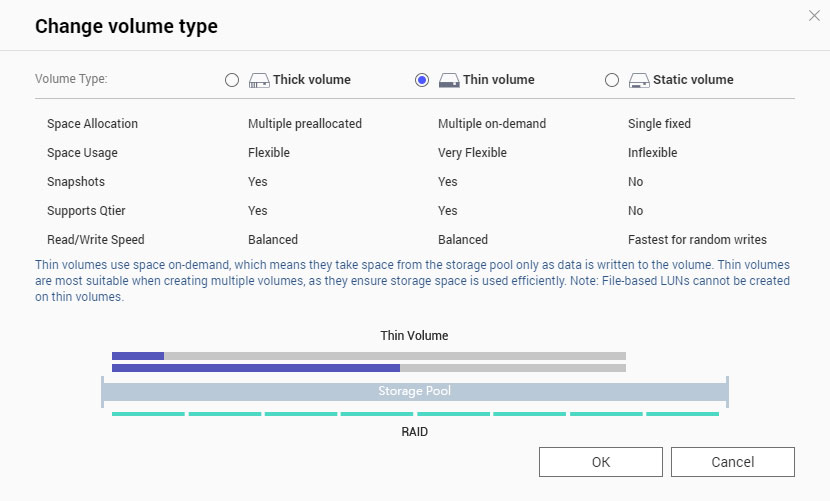Select the Thick volume radio button
Image resolution: width=830 pixels, height=501 pixels.
coord(232,80)
